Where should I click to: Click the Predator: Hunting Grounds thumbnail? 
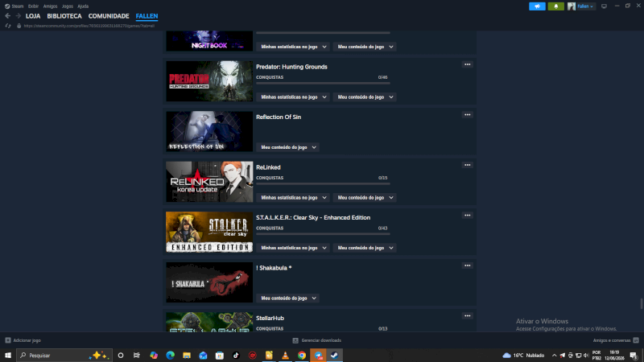coord(209,81)
